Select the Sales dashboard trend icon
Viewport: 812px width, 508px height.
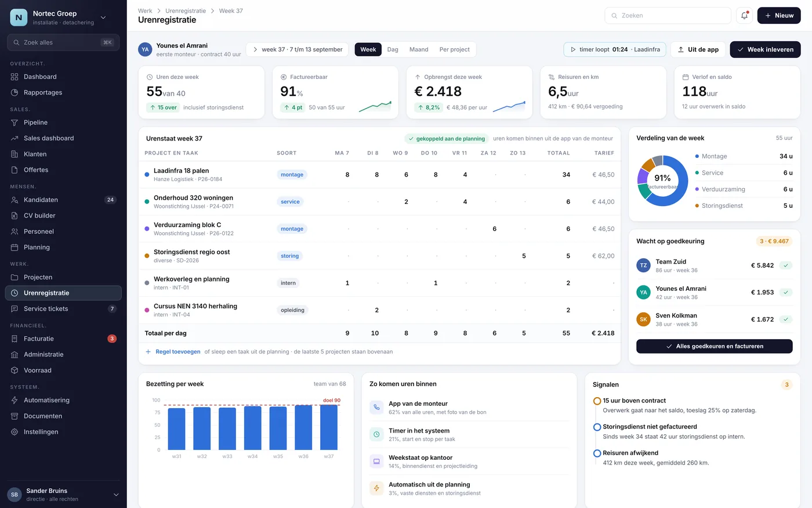point(14,138)
